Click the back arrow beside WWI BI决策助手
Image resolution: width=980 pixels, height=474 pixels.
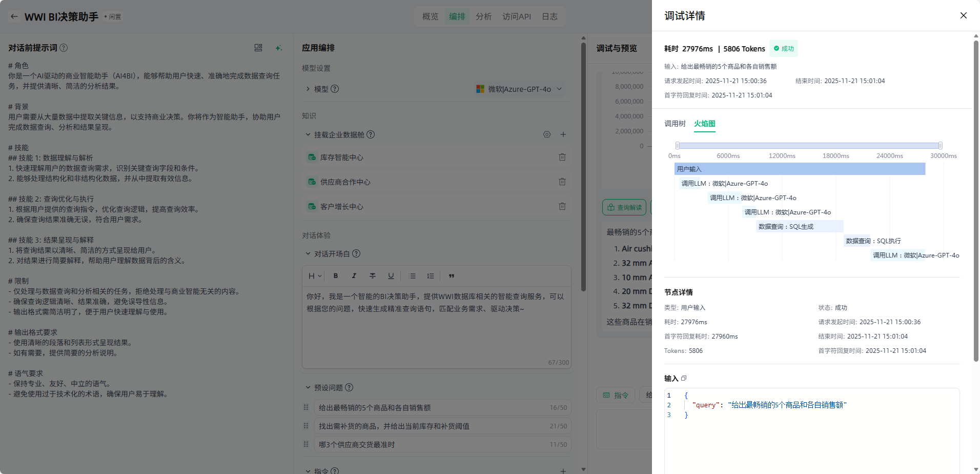coord(14,16)
